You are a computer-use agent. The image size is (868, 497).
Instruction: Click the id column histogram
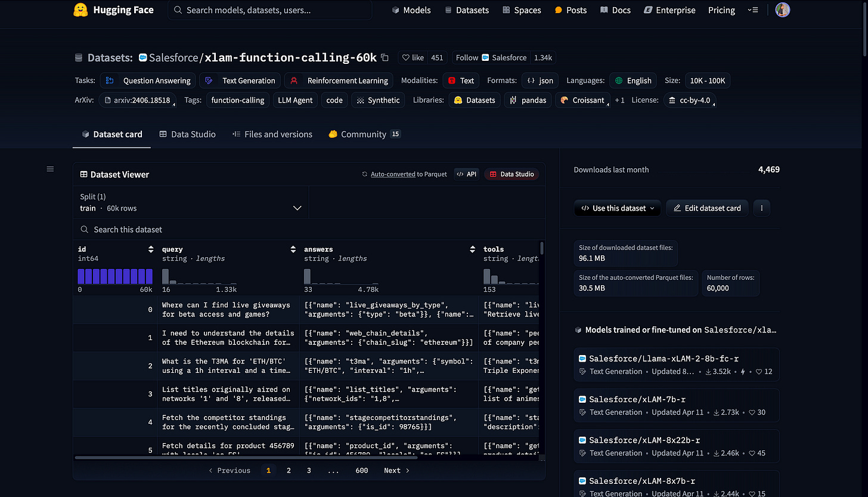coord(115,276)
